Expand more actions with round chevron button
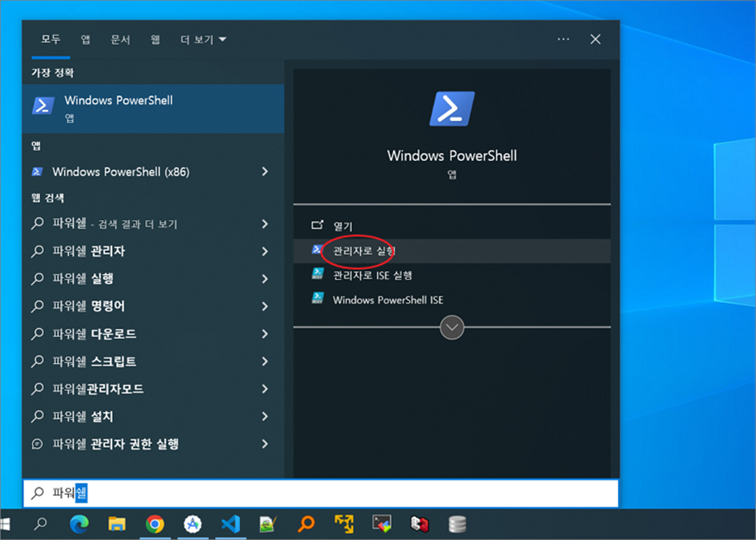The image size is (756, 540). pyautogui.click(x=452, y=328)
